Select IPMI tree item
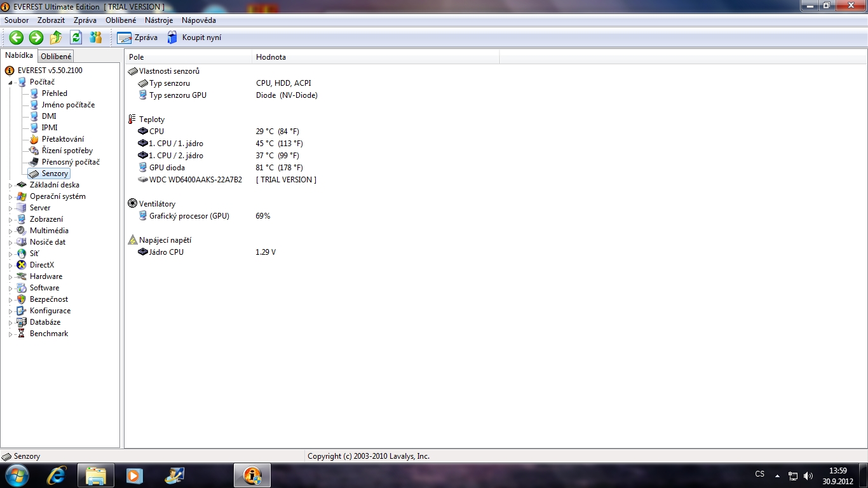Image resolution: width=868 pixels, height=488 pixels. tap(50, 128)
